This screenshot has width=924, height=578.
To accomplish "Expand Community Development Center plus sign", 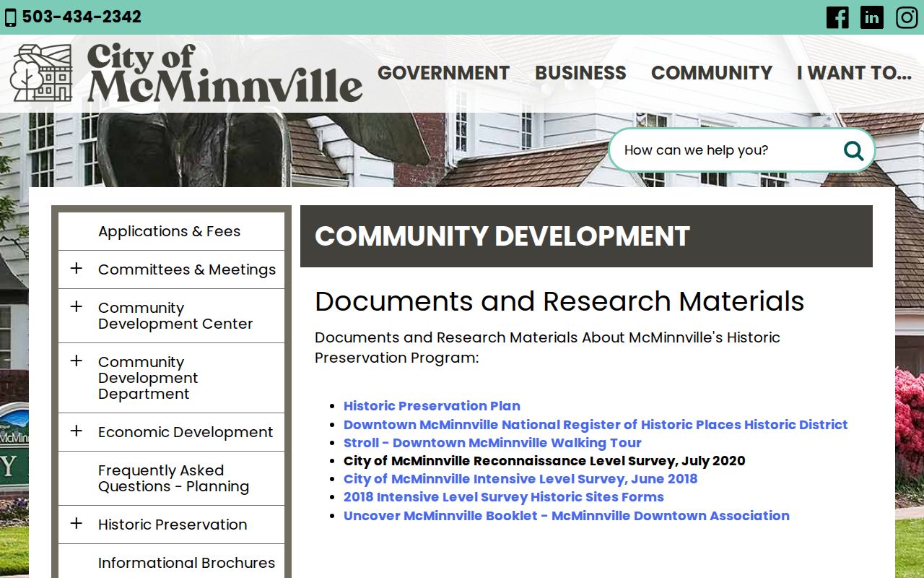I will (77, 307).
